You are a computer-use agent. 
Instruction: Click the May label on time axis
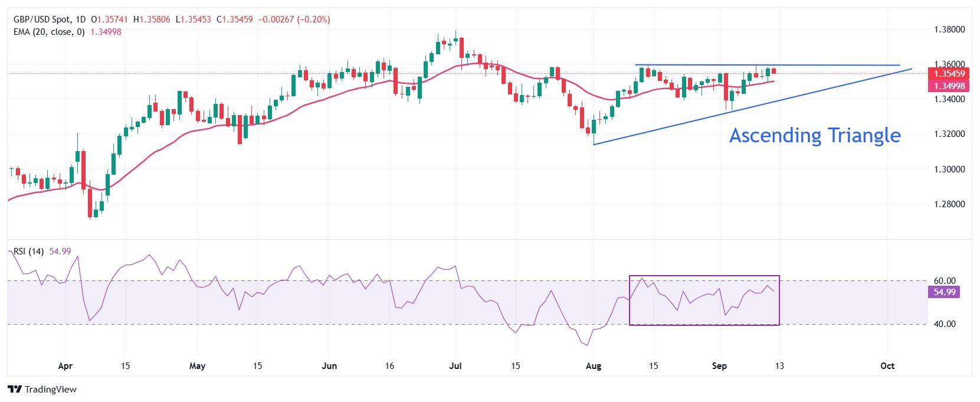[198, 366]
